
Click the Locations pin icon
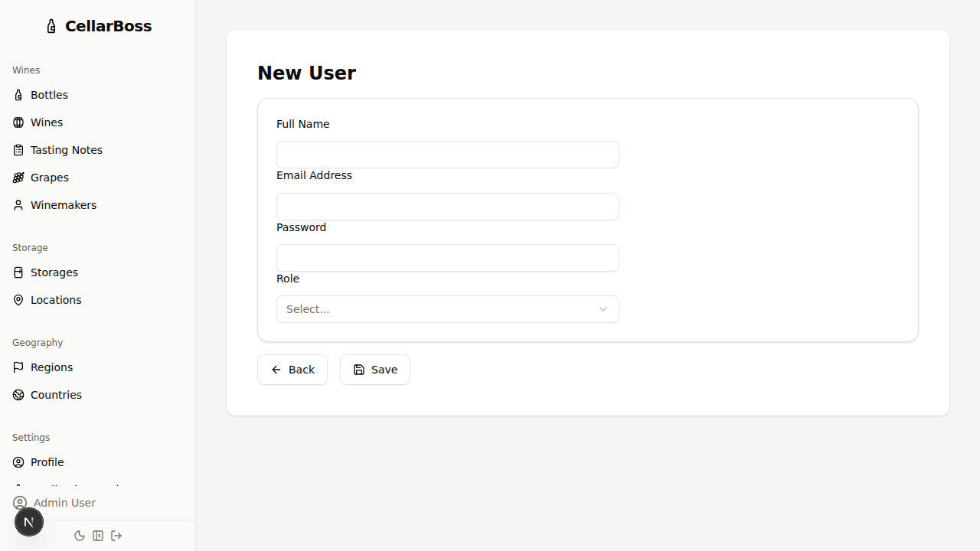18,299
